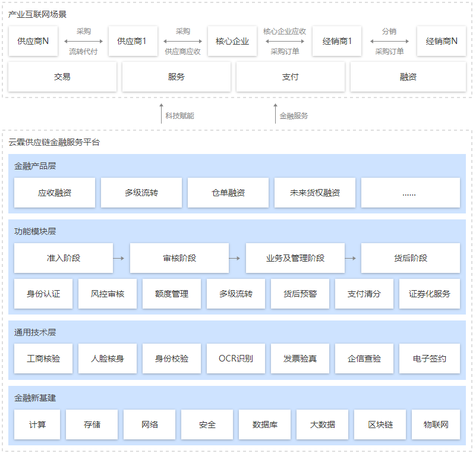Image resolution: width=476 pixels, height=459 pixels.
Task: Click the 贷后阶段 stage box
Action: [411, 258]
